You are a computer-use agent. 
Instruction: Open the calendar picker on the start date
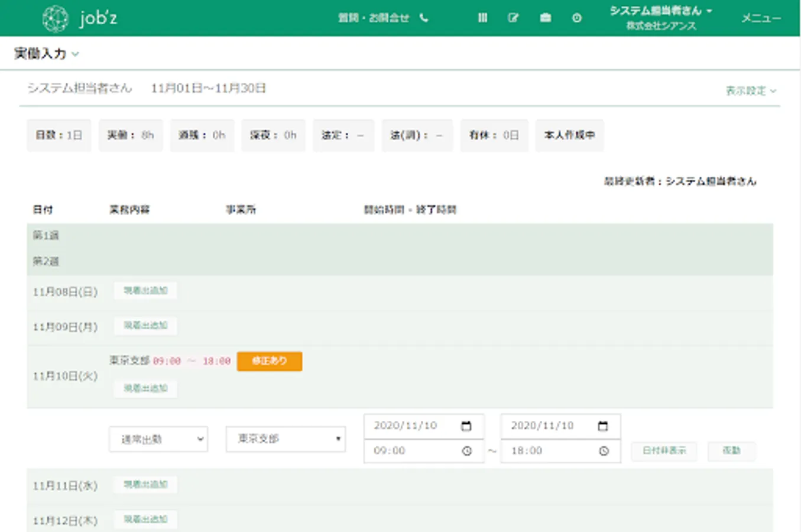[x=466, y=426]
